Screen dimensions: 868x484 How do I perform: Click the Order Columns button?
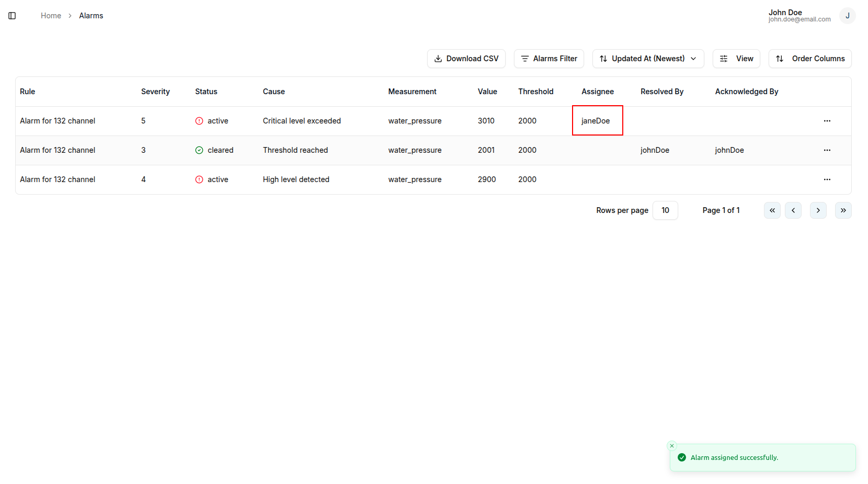(x=809, y=59)
